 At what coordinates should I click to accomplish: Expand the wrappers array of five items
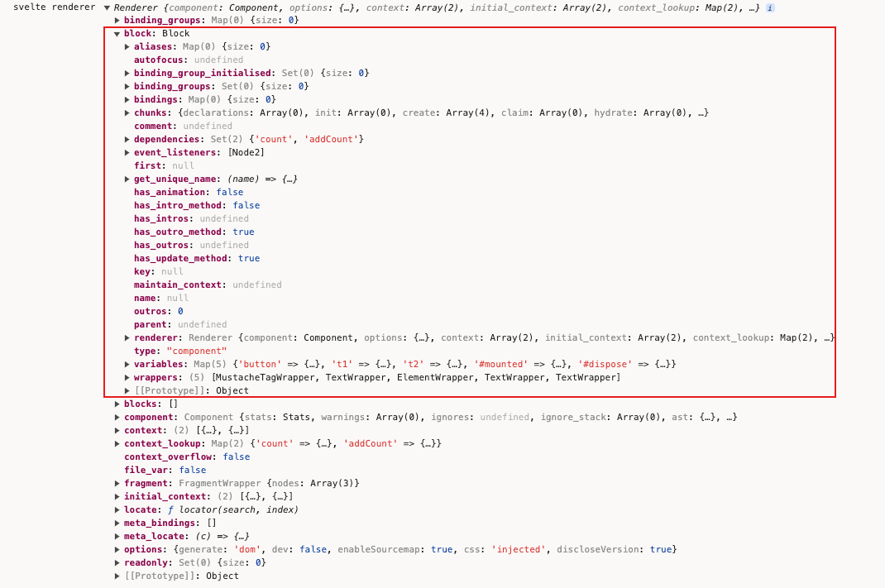click(127, 378)
